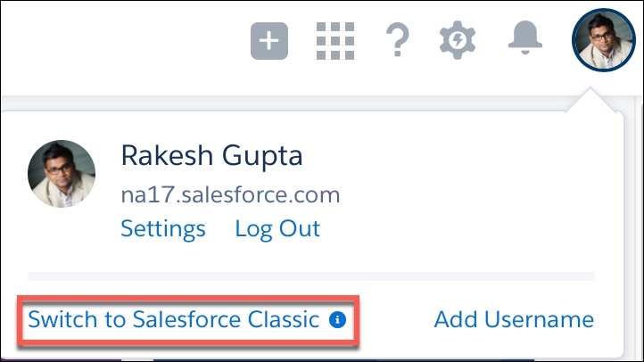Switch to Salesforce Classic

click(x=173, y=319)
